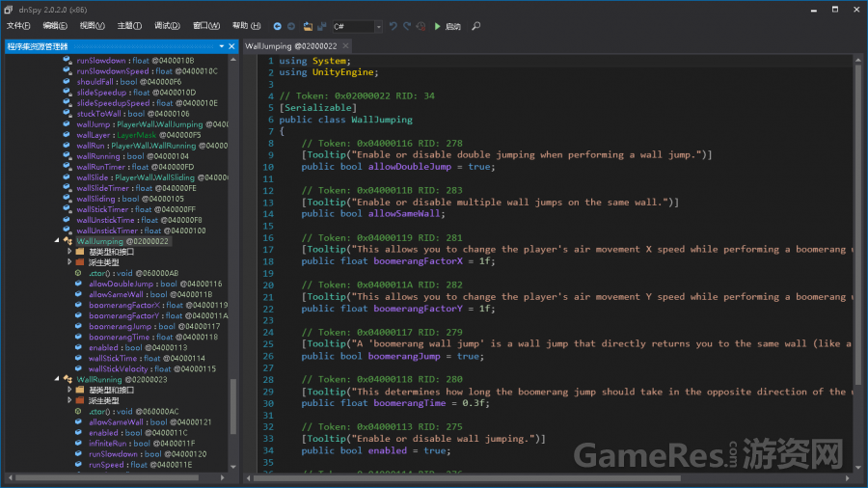Open the 调试(D) menu
Image resolution: width=868 pixels, height=488 pixels.
click(x=167, y=26)
